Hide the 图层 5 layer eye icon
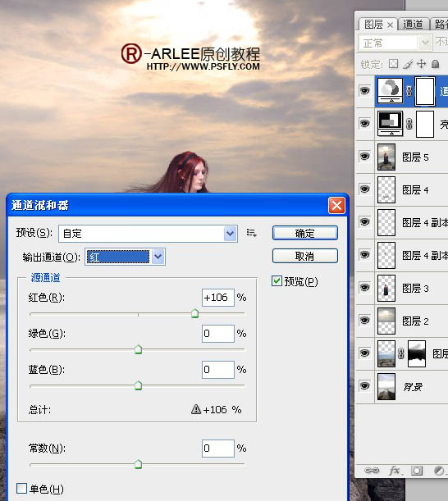 pos(364,157)
